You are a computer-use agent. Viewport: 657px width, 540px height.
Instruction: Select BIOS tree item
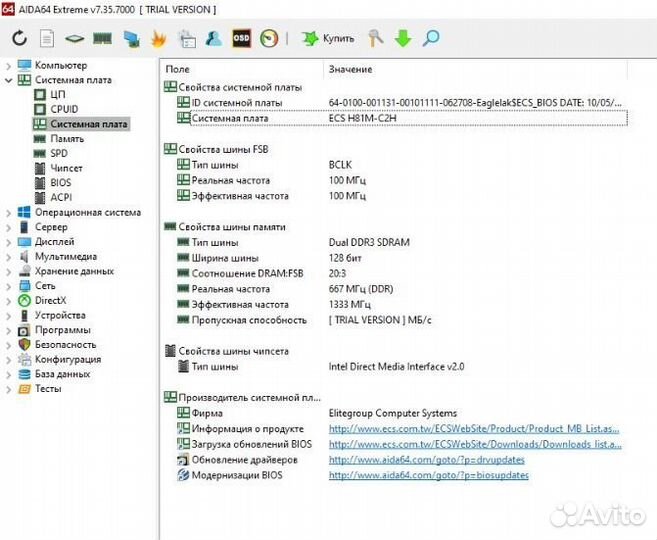point(53,183)
